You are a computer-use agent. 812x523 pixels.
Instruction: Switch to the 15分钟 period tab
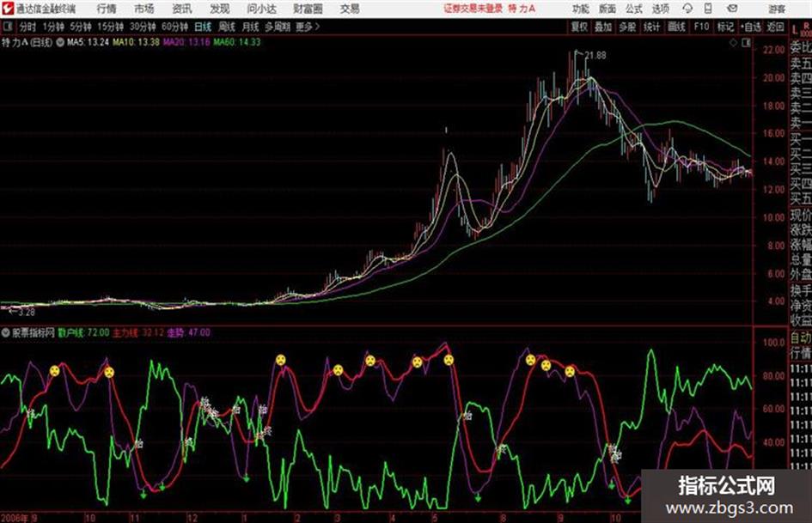(110, 27)
